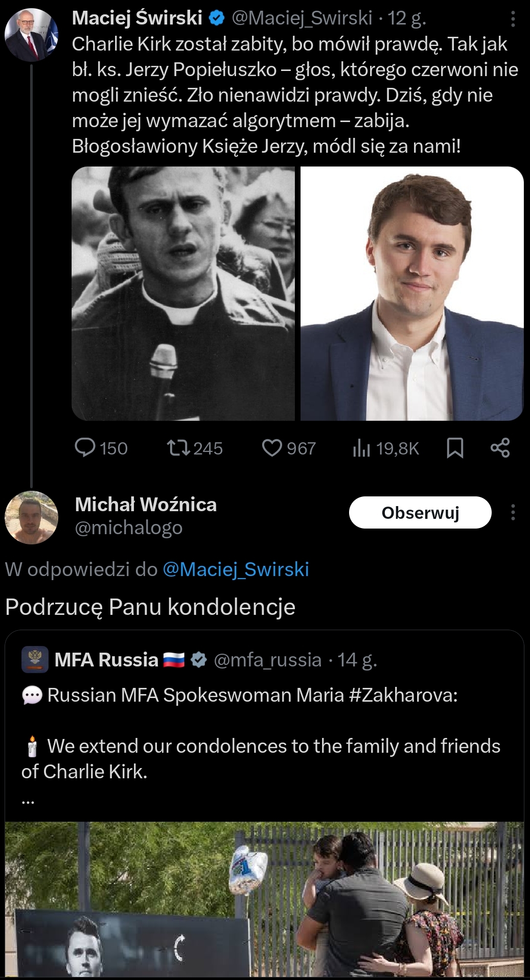
Task: Open the man in blue suit photo
Action: coord(412,294)
